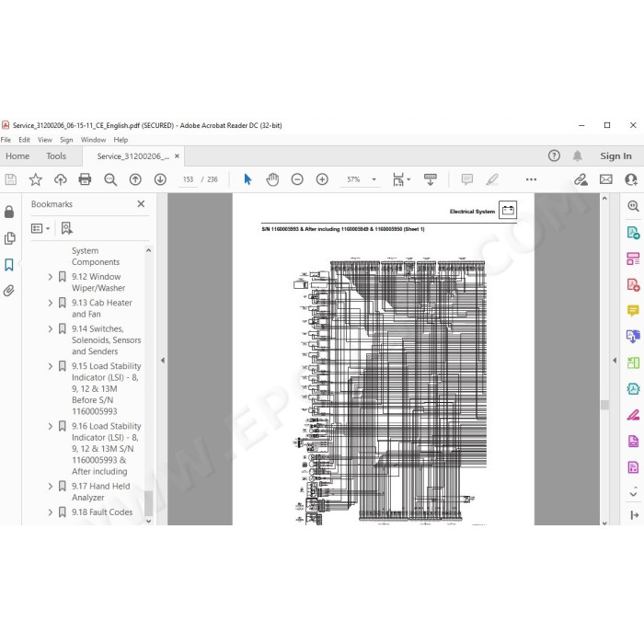
Task: Open the 9.17 Hand Held Analyzer bookmark
Action: click(x=100, y=491)
